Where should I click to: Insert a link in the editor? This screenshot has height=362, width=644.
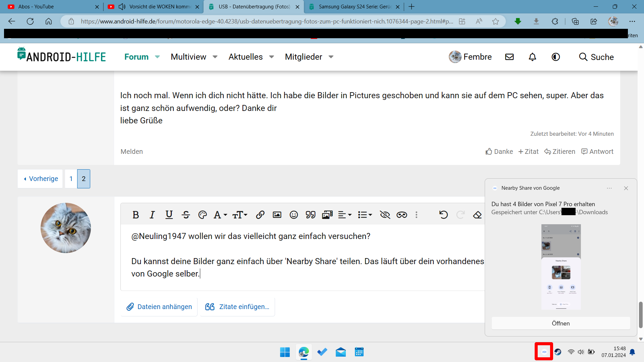pos(260,215)
